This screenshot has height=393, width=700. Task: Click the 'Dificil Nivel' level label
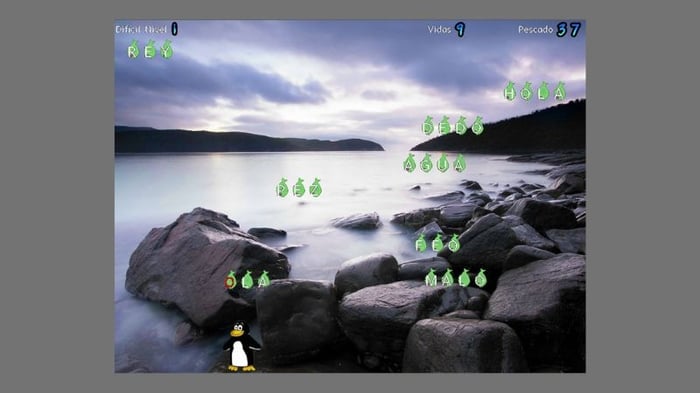point(141,30)
